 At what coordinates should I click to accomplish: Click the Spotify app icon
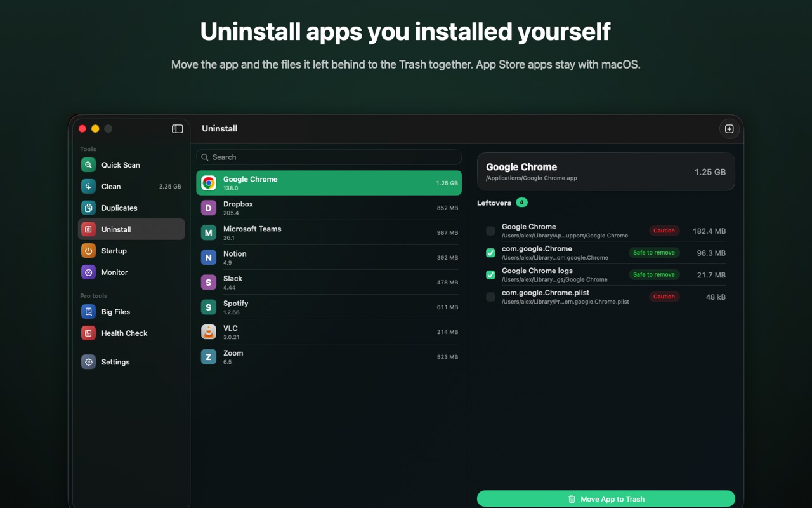[209, 307]
